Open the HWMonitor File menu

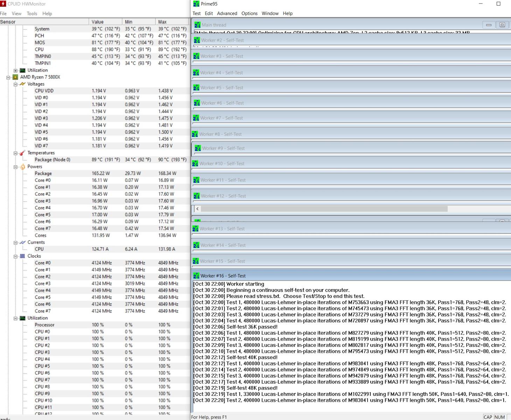tap(3, 14)
